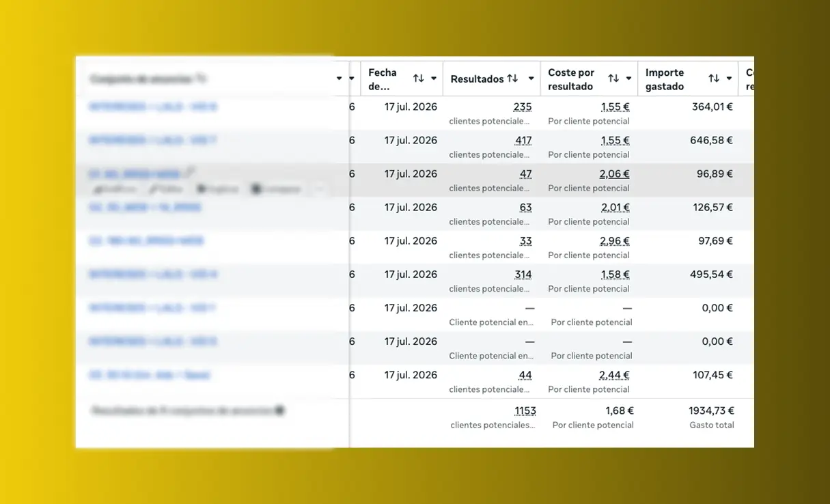This screenshot has height=504, width=830.
Task: Click the 2,06 € cost per result
Action: tap(615, 174)
